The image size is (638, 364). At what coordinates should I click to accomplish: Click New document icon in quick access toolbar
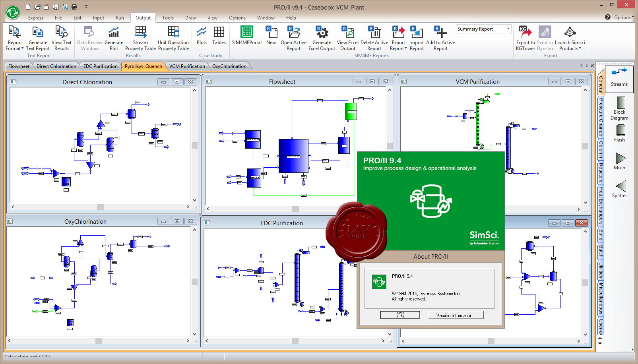(28, 7)
